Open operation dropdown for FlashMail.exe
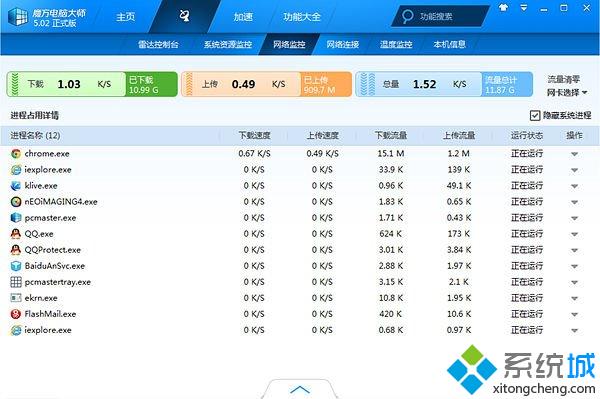The image size is (600, 399). click(x=574, y=314)
